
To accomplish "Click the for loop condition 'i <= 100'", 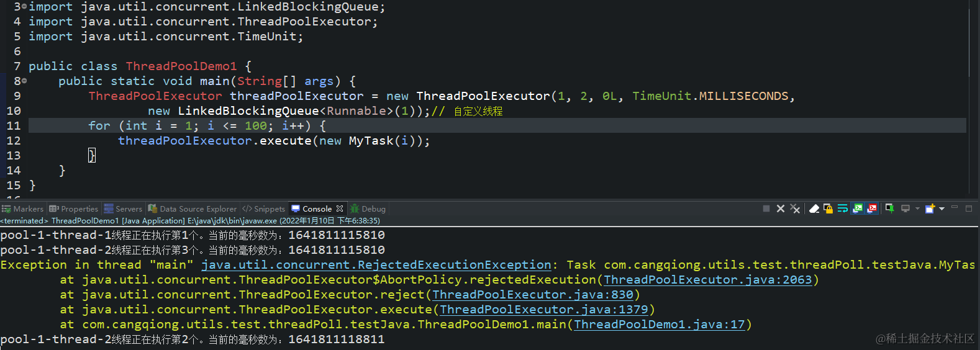I will [237, 126].
